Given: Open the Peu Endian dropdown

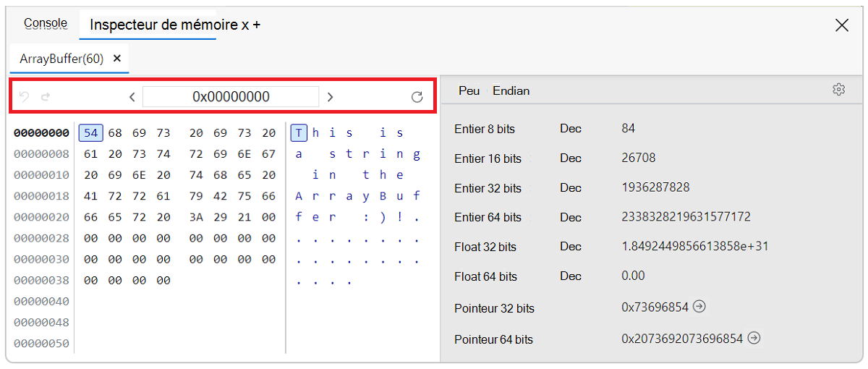Looking at the screenshot, I should (494, 90).
